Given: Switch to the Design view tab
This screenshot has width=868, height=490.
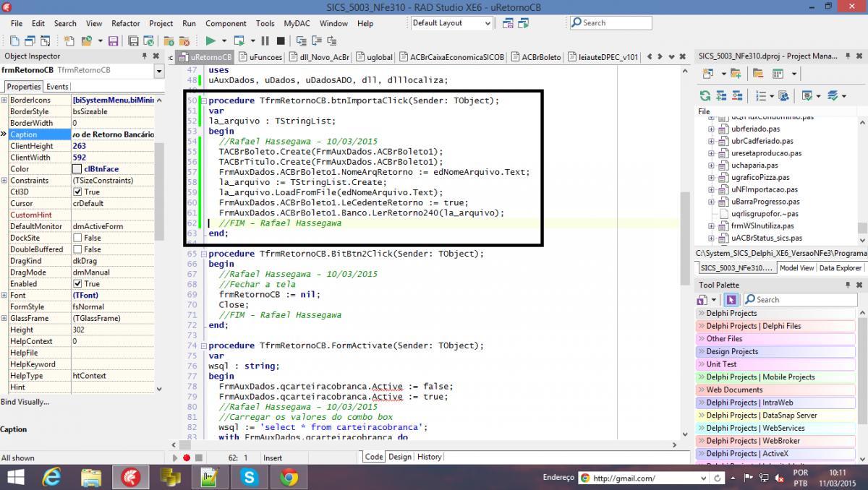Looking at the screenshot, I should 399,457.
